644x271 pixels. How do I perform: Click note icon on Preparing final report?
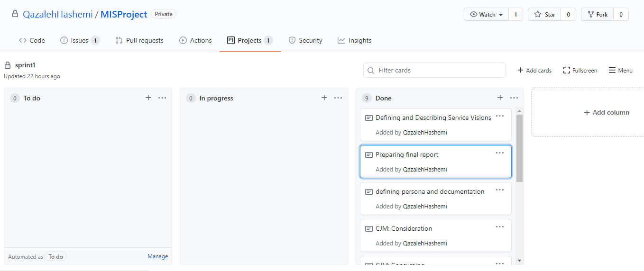tap(369, 155)
